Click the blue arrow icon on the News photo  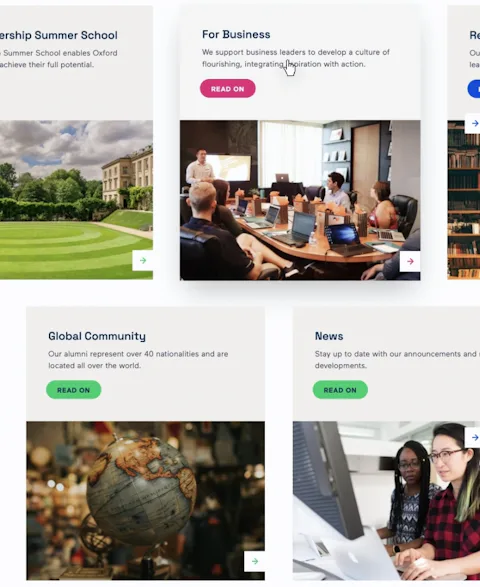[x=473, y=437]
